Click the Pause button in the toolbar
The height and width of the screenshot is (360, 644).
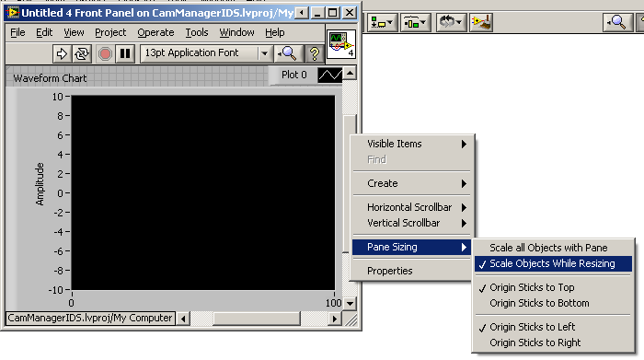[125, 53]
